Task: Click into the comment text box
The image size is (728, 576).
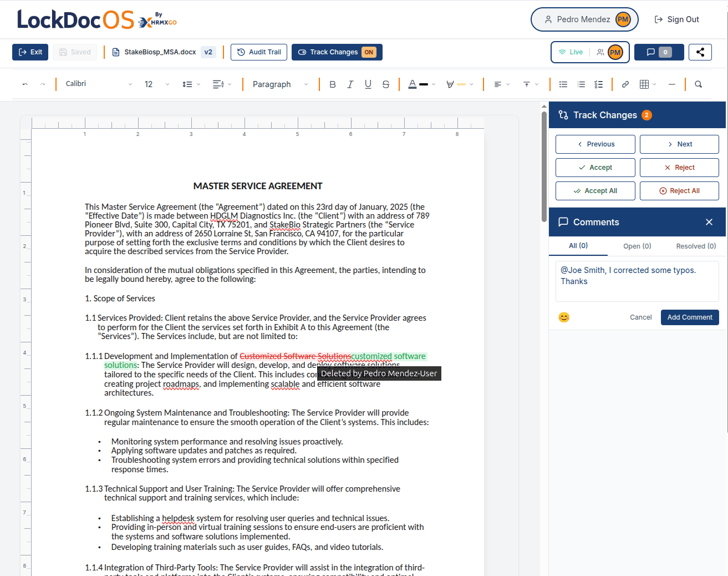Action: tap(637, 281)
